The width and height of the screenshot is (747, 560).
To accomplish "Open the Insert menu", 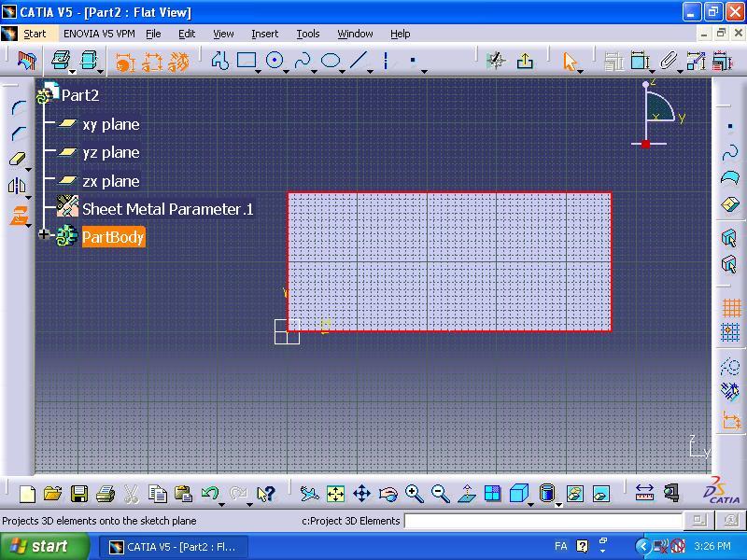I will click(264, 34).
